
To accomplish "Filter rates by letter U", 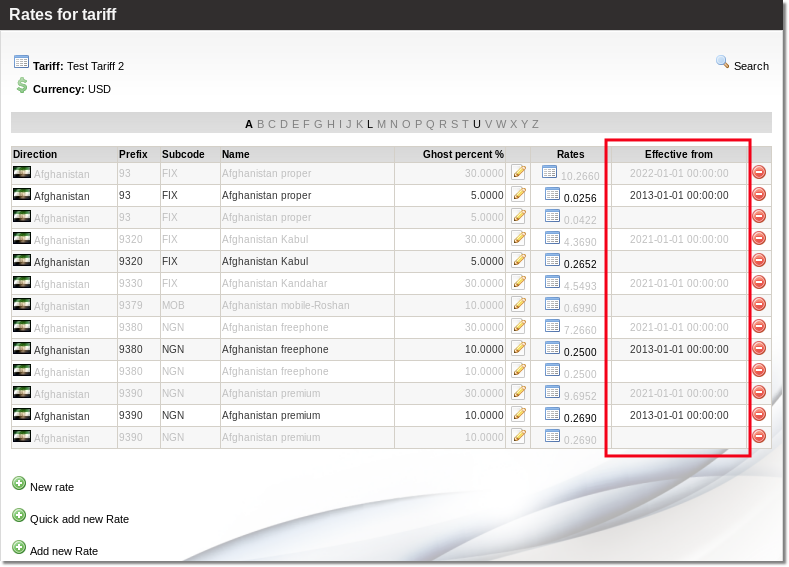I will pos(477,124).
